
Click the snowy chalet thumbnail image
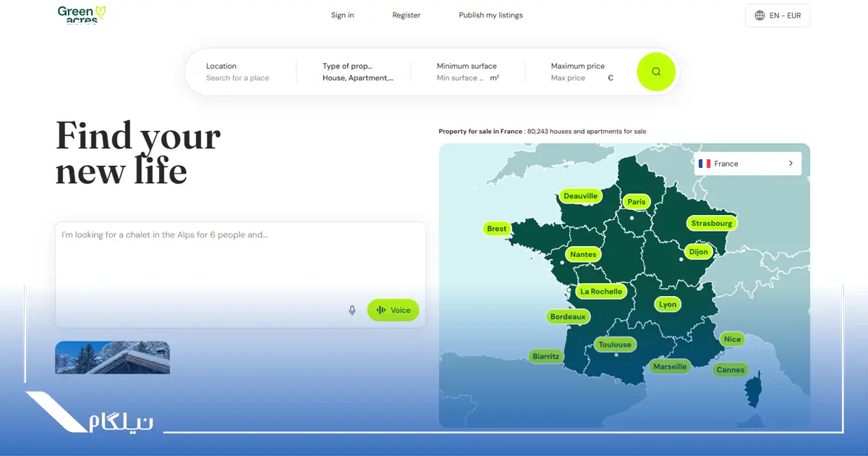[112, 358]
